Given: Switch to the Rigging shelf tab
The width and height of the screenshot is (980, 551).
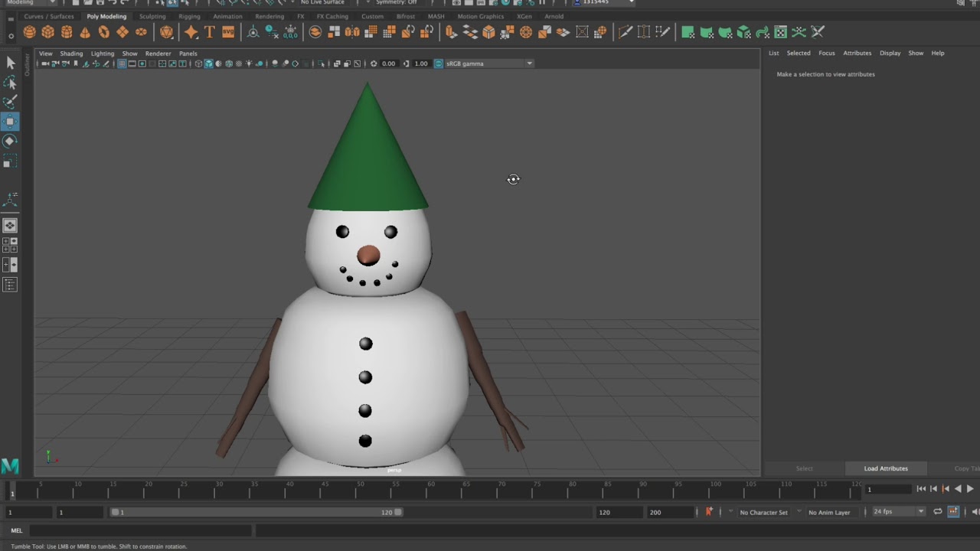Looking at the screenshot, I should pos(189,16).
